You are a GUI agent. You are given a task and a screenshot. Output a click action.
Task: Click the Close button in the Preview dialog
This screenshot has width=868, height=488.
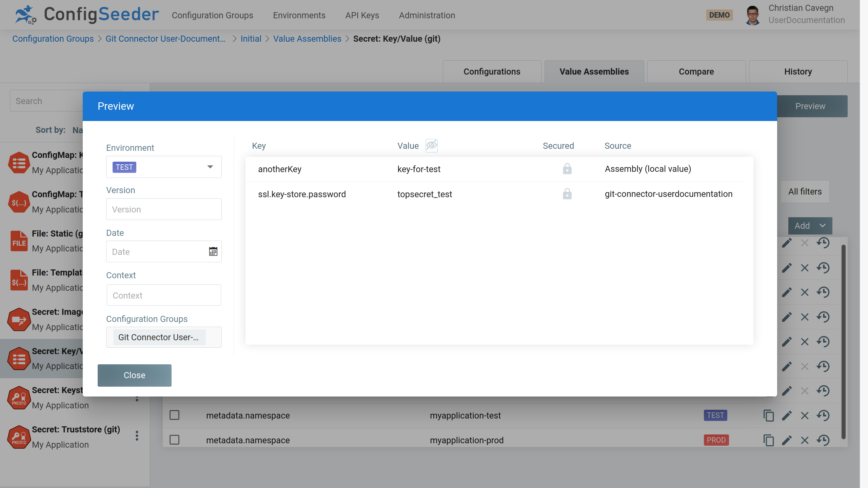(x=134, y=375)
